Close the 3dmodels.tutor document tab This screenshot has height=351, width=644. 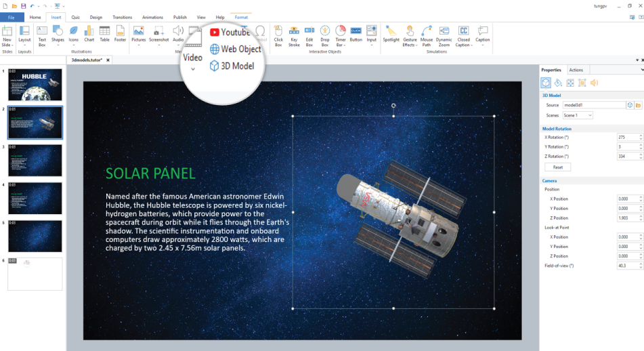(108, 60)
